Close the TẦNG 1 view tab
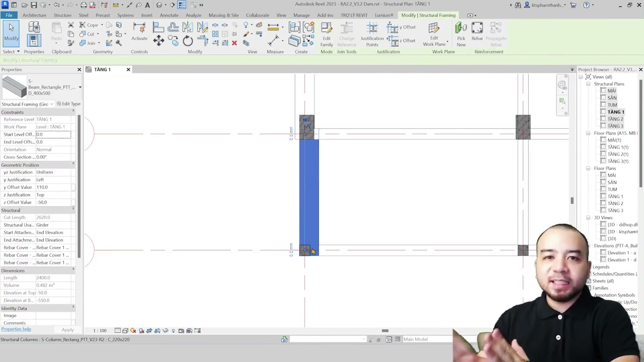Image resolution: width=644 pixels, height=362 pixels. click(128, 69)
